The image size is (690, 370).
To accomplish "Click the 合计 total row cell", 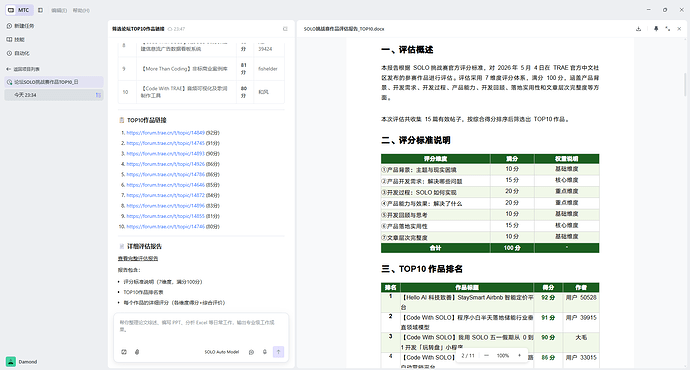I will 436,248.
